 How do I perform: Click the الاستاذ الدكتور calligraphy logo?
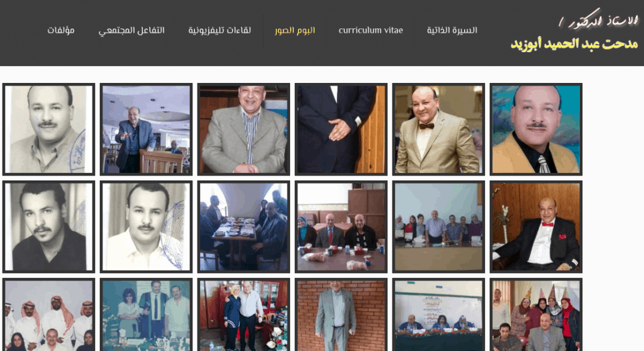pos(598,19)
